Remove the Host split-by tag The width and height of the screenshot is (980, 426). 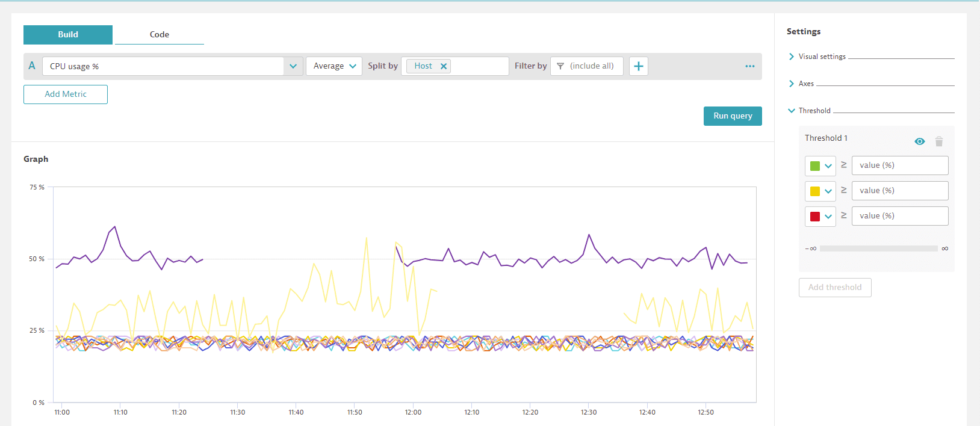444,66
